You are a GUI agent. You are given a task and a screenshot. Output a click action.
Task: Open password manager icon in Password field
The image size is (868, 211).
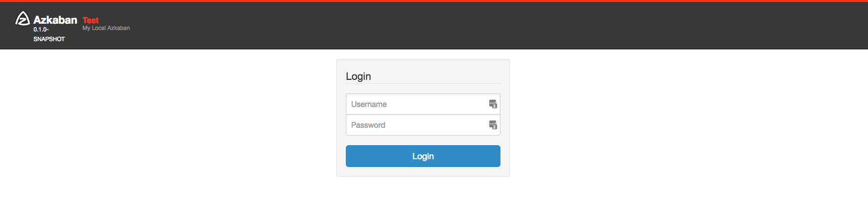493,125
